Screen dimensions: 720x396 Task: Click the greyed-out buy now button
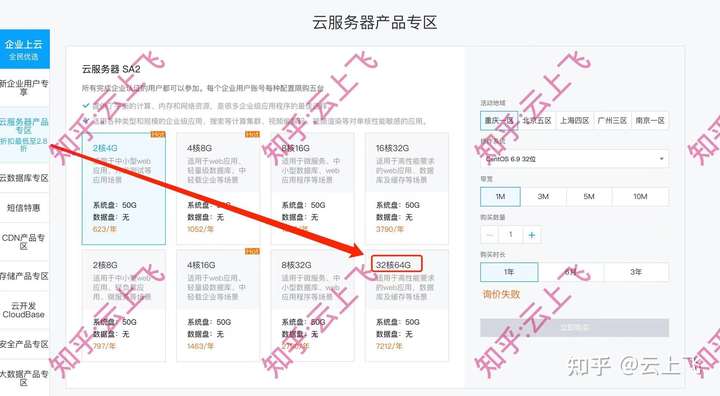[574, 328]
